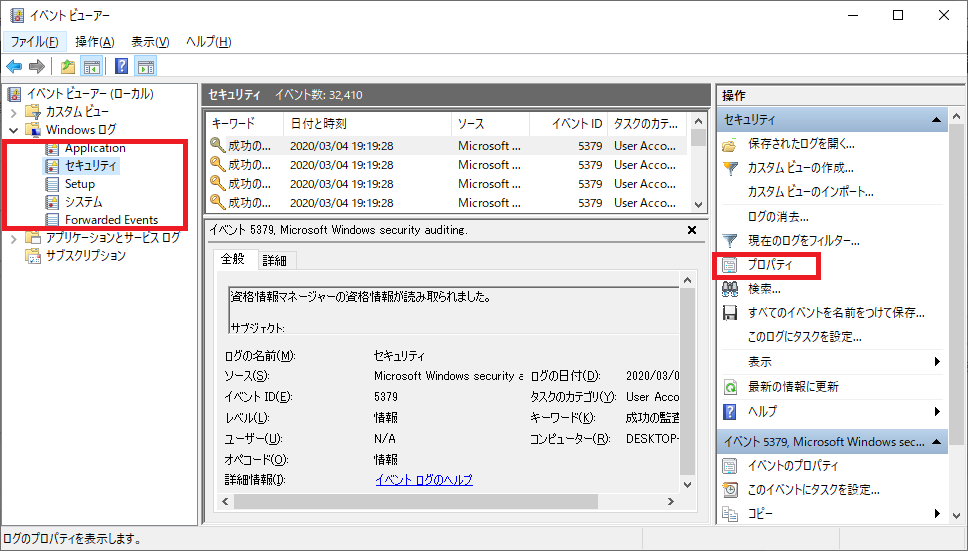This screenshot has width=968, height=551.
Task: Switch to the 詳細 tab
Action: [274, 260]
